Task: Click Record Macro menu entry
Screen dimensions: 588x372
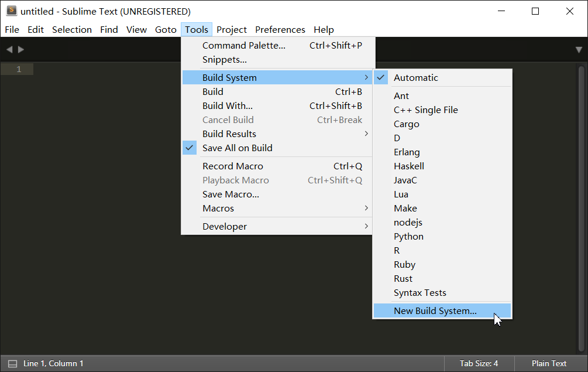Action: click(277, 166)
